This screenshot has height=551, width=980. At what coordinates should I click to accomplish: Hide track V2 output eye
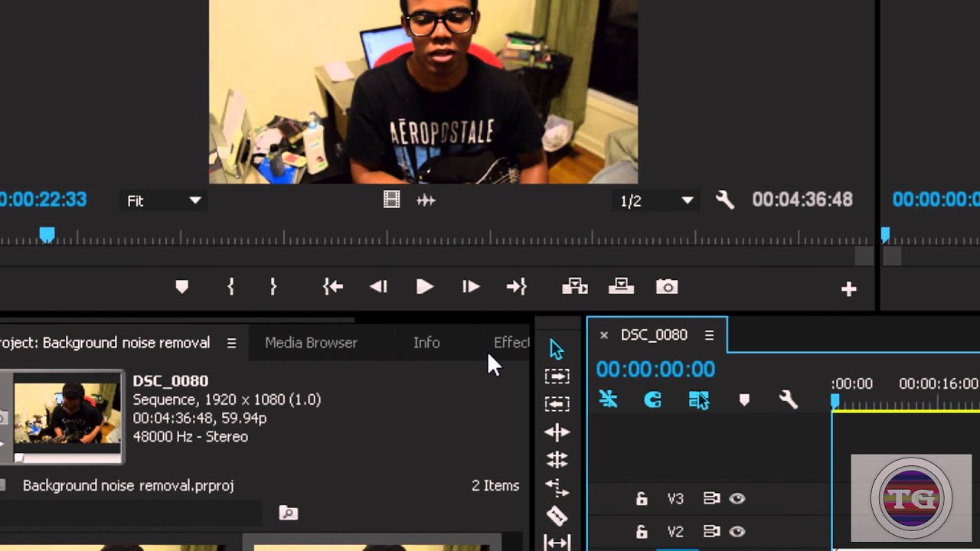(x=737, y=531)
